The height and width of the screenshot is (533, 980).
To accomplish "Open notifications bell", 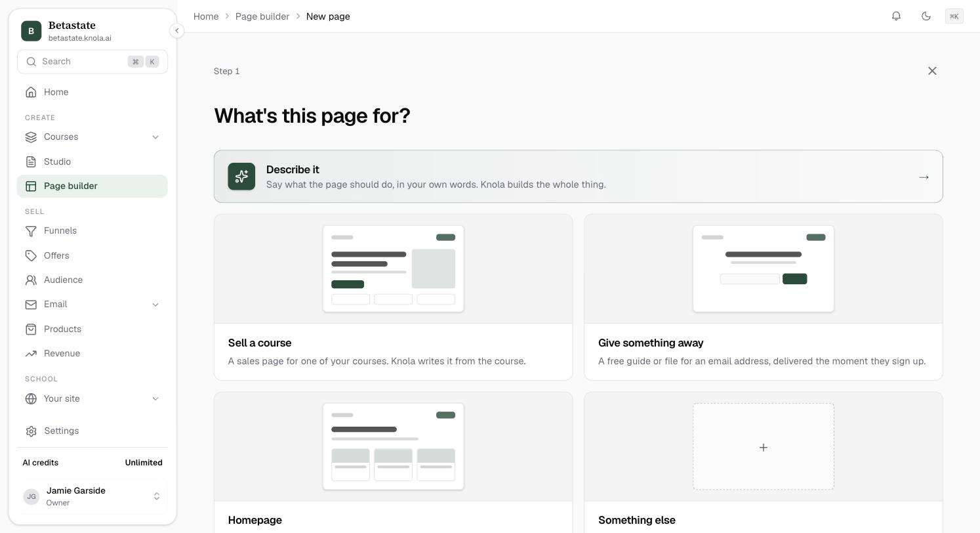I will [x=896, y=16].
